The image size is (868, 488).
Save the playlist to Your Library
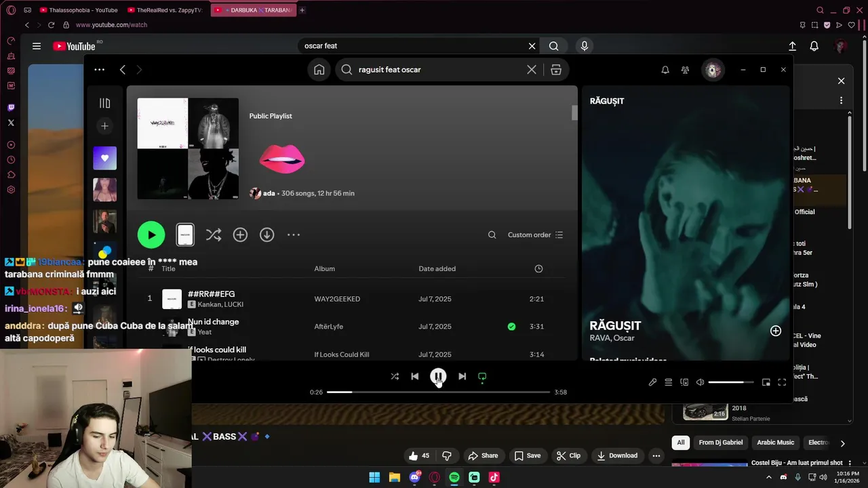[240, 235]
